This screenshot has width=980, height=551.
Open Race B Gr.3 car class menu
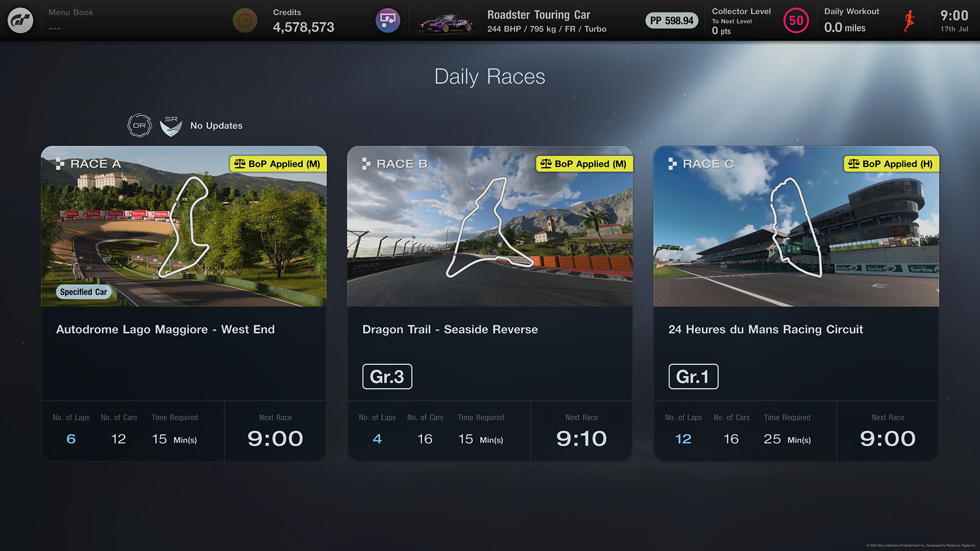tap(386, 376)
